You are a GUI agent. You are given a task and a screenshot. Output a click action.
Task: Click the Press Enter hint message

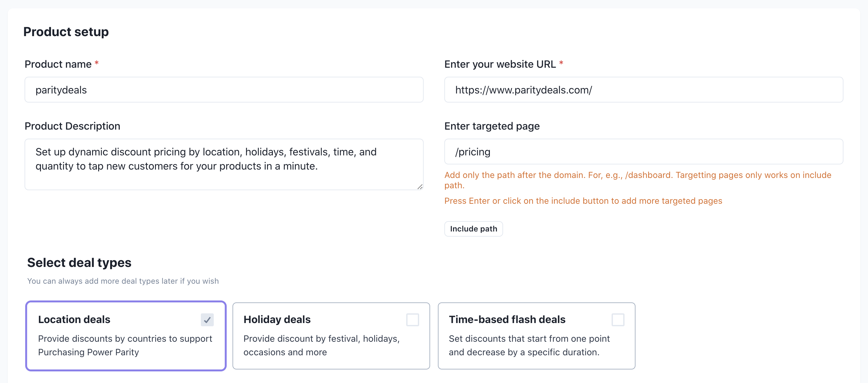coord(583,201)
